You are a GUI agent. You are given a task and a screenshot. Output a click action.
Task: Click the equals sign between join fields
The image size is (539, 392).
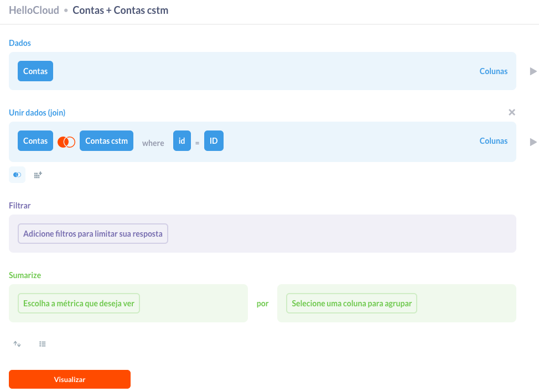pos(198,143)
